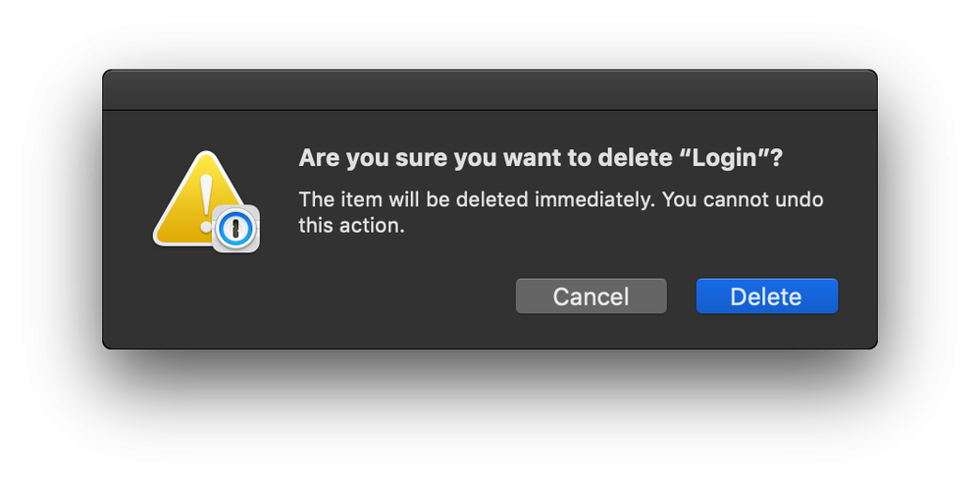The width and height of the screenshot is (980, 485).
Task: Click the "Are you sure" headline text
Action: pos(353,158)
